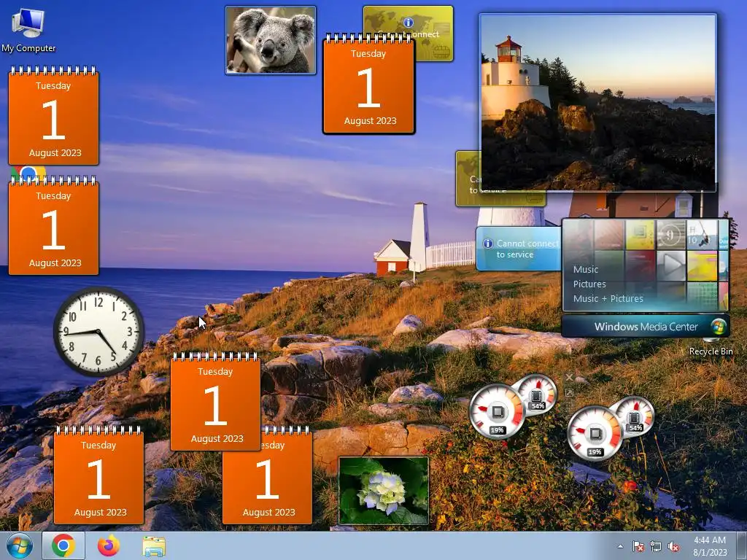Click the 54% memory dial beside the close X

pyautogui.click(x=538, y=394)
